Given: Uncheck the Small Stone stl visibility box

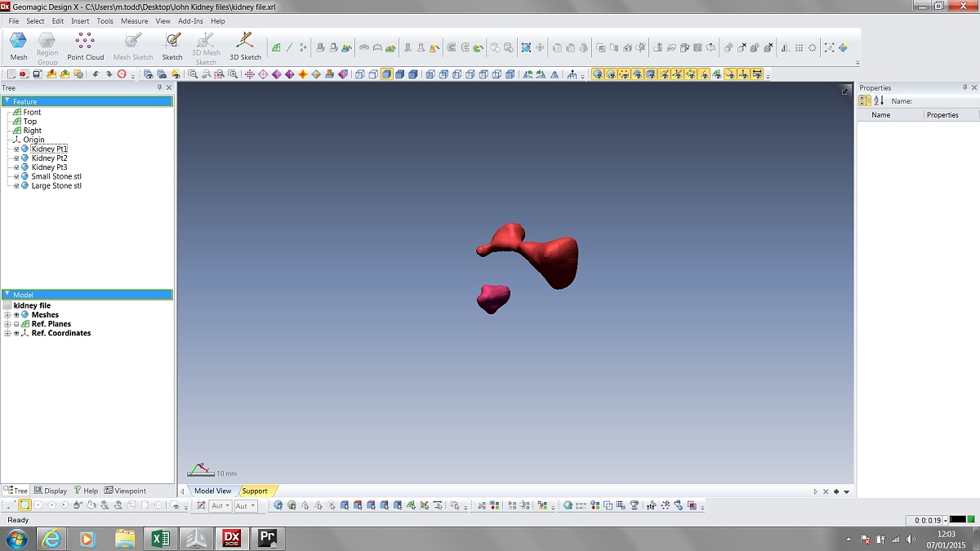Looking at the screenshot, I should tap(16, 177).
